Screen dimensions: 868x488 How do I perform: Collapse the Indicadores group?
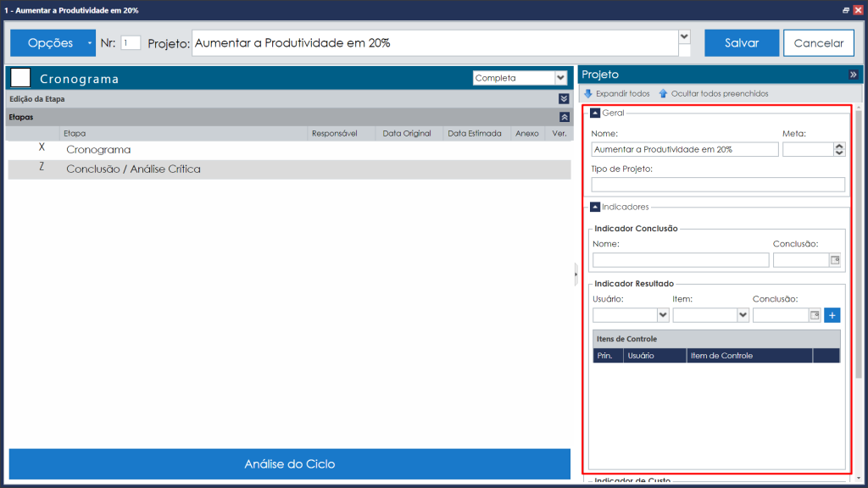pos(595,207)
